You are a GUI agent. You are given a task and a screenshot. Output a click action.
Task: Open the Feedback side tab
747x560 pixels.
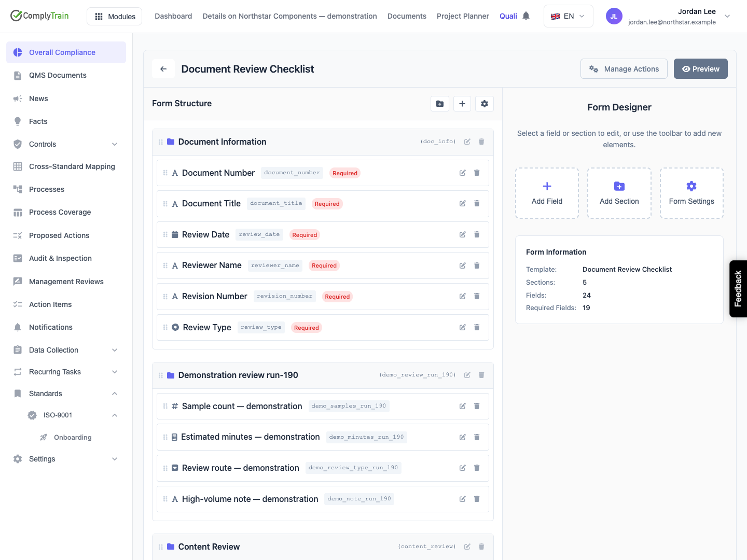[x=738, y=289]
